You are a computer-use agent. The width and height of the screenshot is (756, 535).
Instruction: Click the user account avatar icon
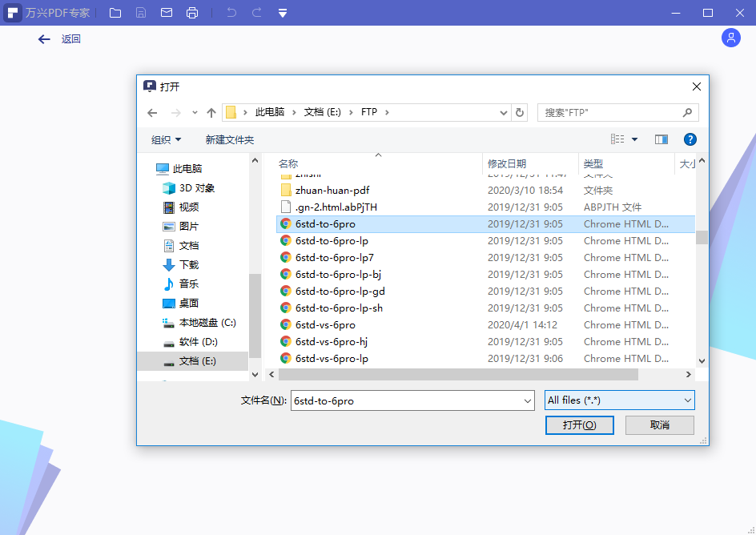(x=730, y=38)
